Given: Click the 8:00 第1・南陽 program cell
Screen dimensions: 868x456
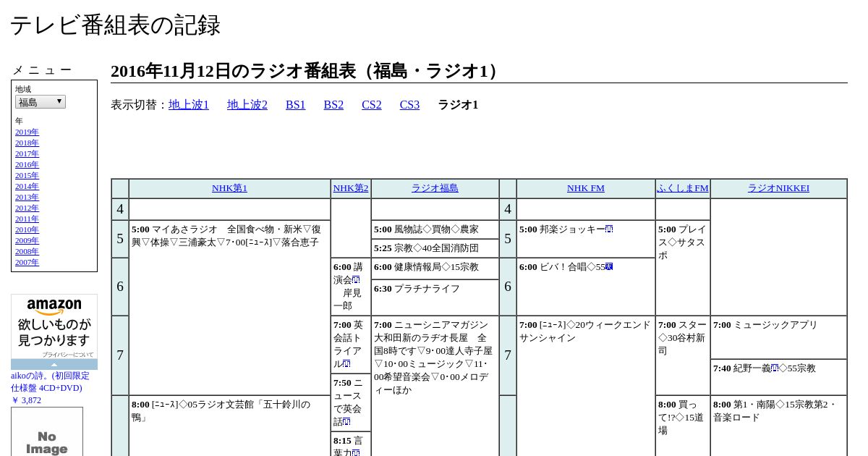Looking at the screenshot, I should point(778,426).
